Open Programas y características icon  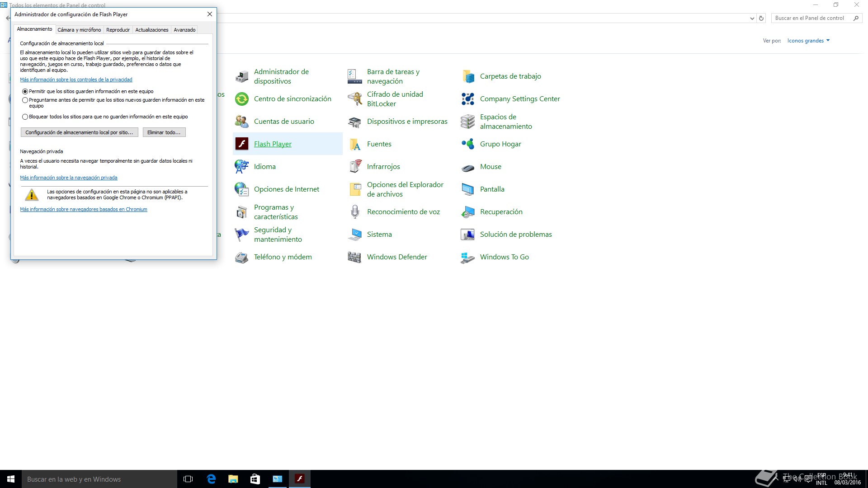(x=242, y=212)
